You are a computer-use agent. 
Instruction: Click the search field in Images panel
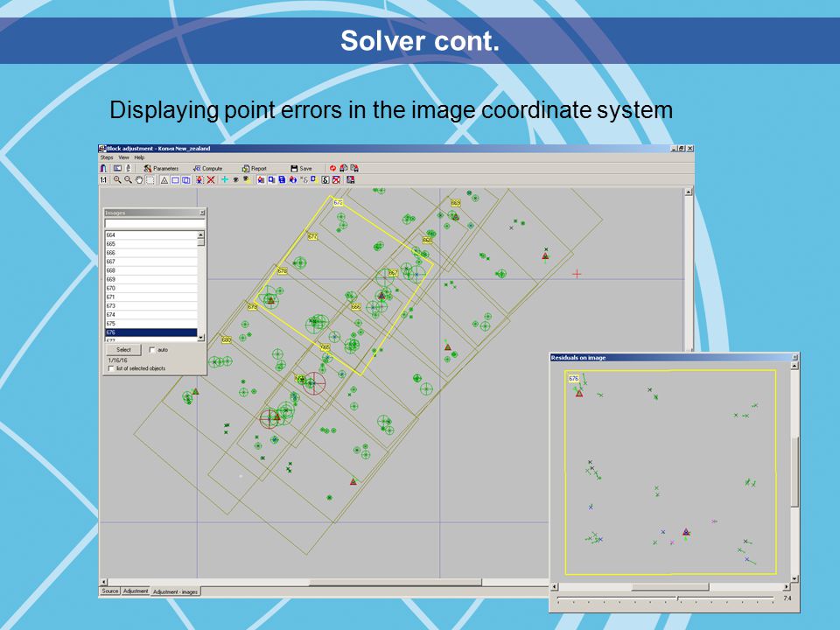tap(154, 223)
